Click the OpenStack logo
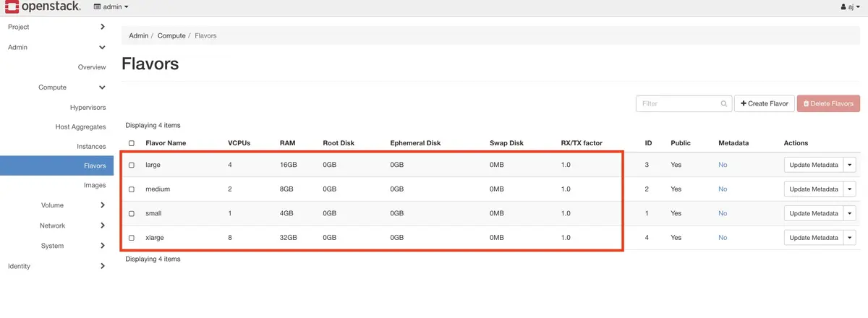 coord(41,7)
